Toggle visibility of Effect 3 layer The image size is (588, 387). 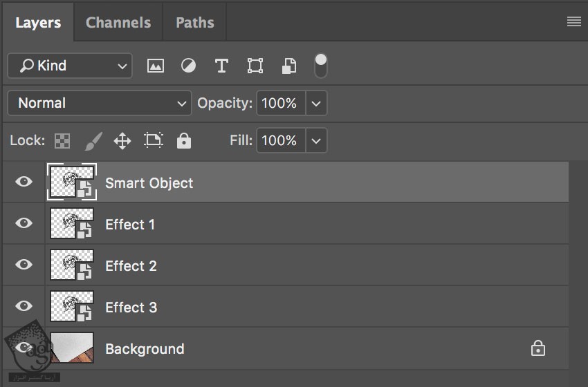pyautogui.click(x=24, y=306)
